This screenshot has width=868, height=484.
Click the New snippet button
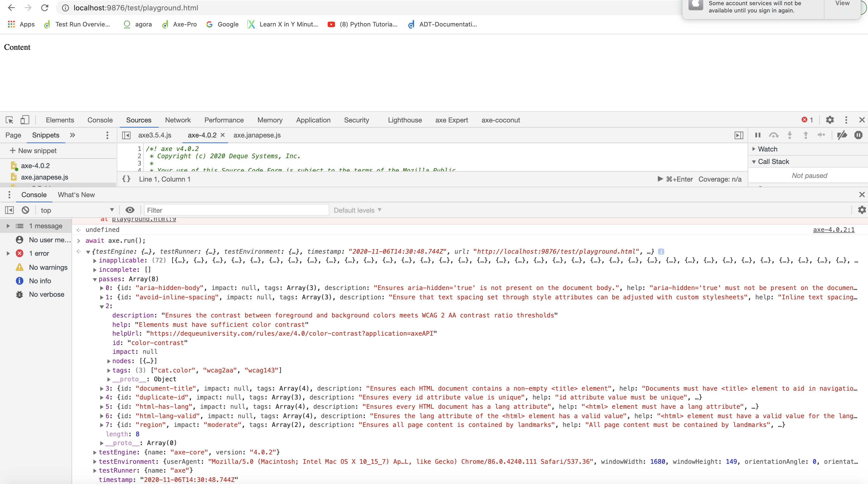pos(37,150)
